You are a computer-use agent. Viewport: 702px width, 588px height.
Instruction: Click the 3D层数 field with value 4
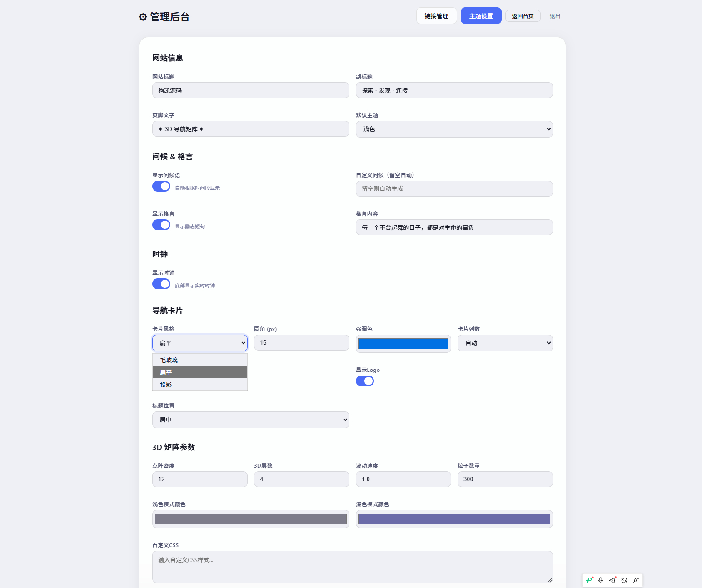point(302,479)
